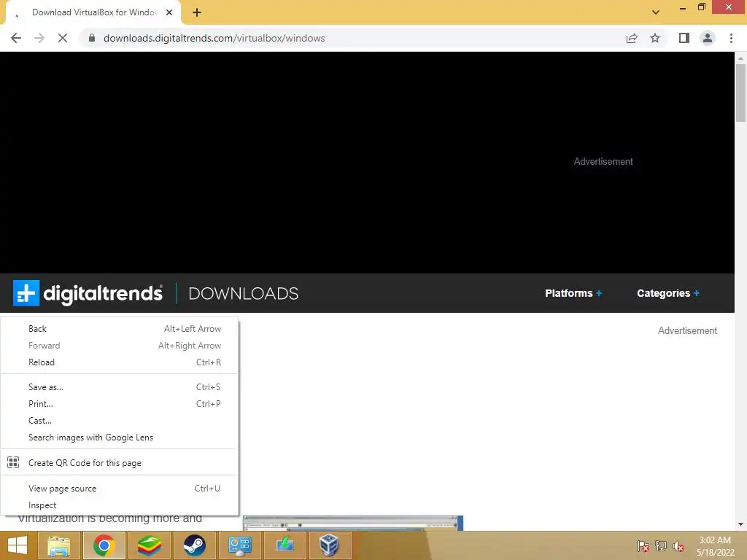
Task: Click the address bar URL
Action: (x=214, y=38)
